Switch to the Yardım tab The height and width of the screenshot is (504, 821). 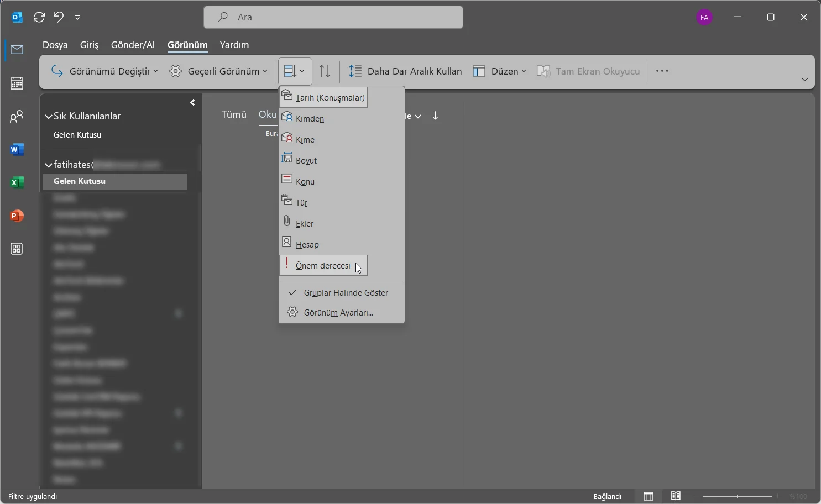point(234,45)
